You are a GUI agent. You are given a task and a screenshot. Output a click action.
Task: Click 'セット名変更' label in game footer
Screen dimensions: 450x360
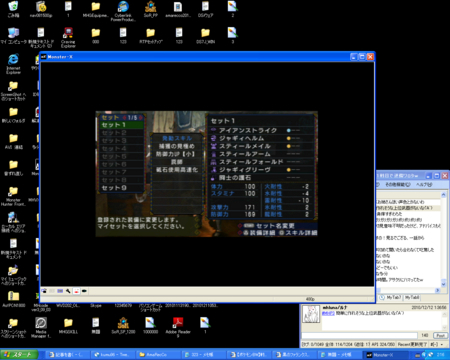[275, 226]
